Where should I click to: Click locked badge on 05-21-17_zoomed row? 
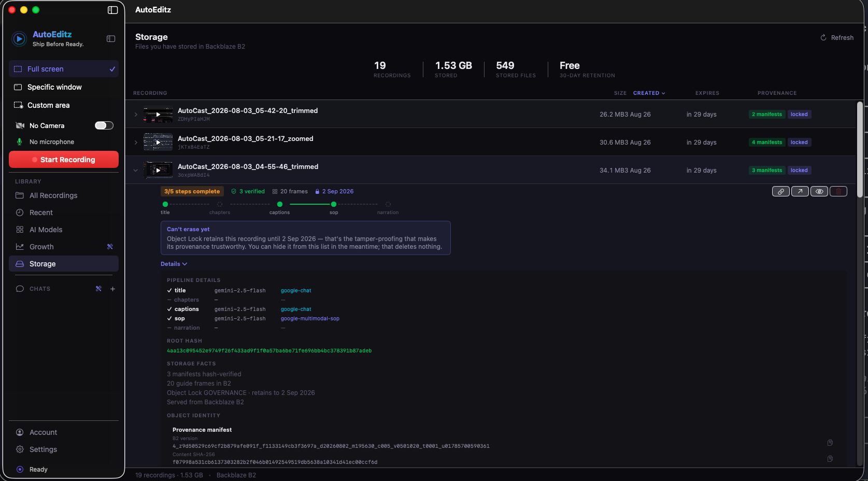799,143
